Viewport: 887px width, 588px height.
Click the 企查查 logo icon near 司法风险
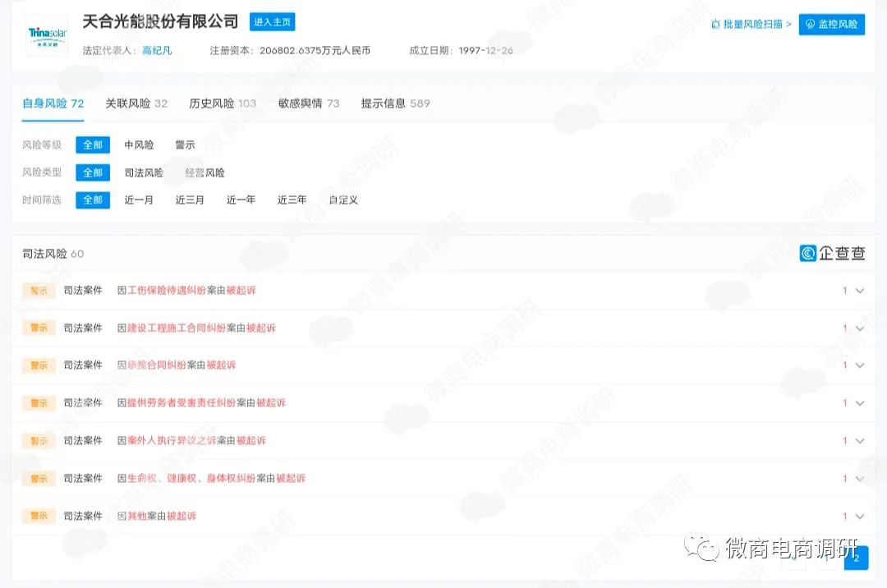pyautogui.click(x=809, y=254)
